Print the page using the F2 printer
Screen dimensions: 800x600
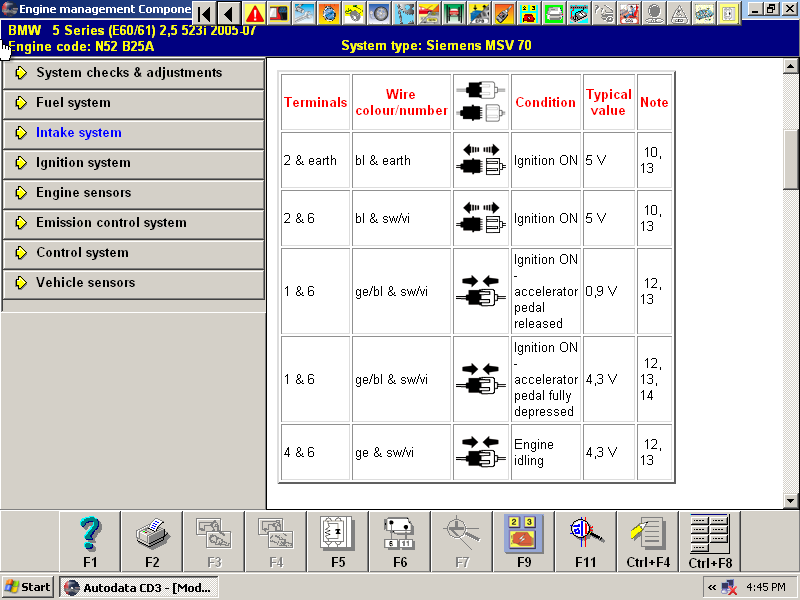tap(152, 541)
